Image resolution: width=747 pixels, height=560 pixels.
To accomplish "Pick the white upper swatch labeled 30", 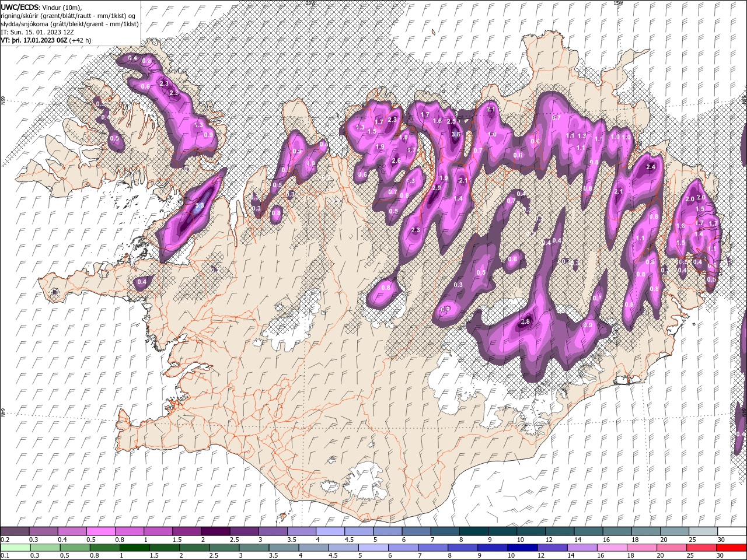I will (x=731, y=531).
